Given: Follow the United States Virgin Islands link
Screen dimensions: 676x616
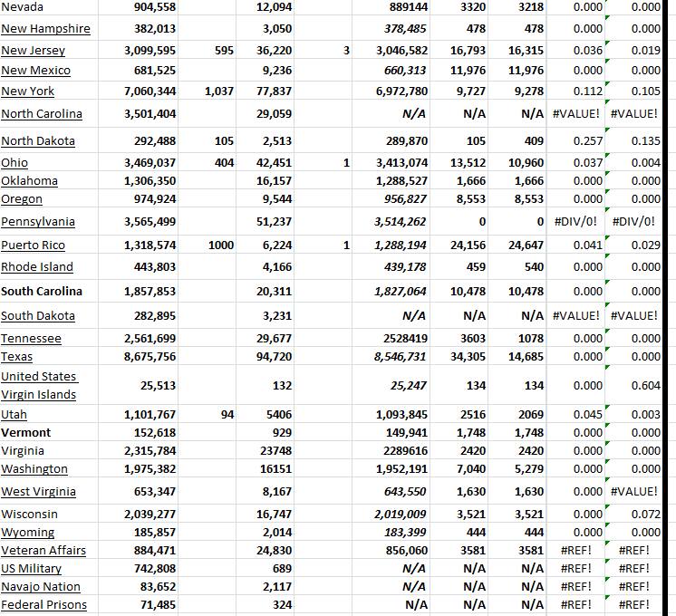Looking at the screenshot, I should coord(39,385).
